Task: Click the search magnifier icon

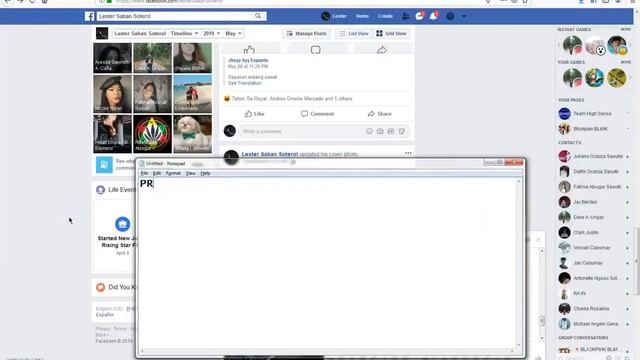Action: (258, 16)
